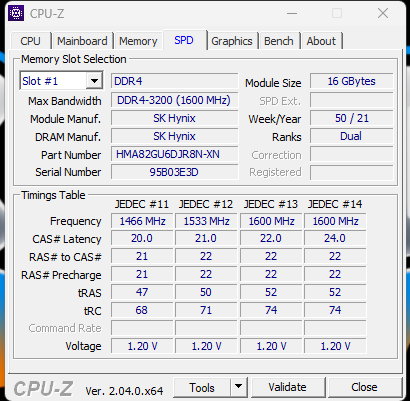The height and width of the screenshot is (401, 410).
Task: Click the Module Manuf. SK Hynix field
Action: (x=174, y=118)
